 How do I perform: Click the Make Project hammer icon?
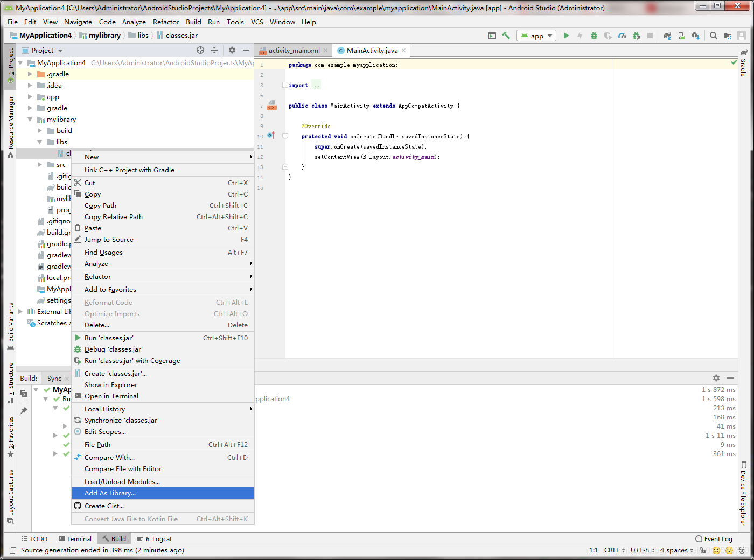(506, 36)
